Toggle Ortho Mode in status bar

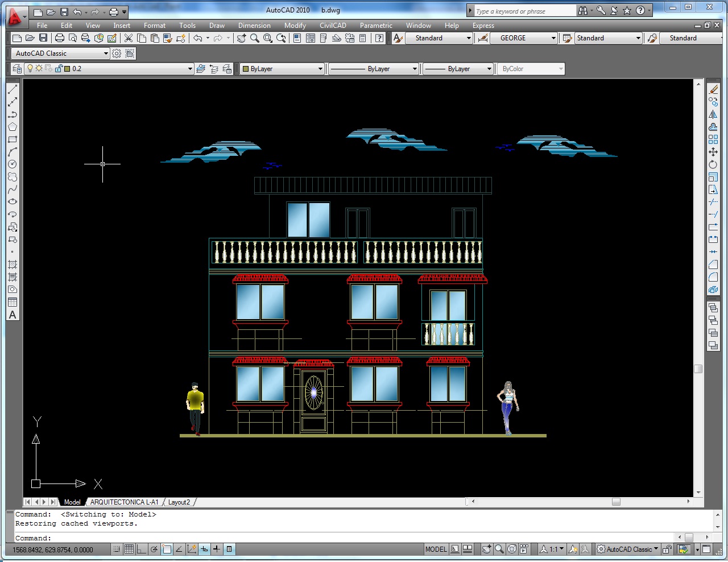[x=142, y=549]
